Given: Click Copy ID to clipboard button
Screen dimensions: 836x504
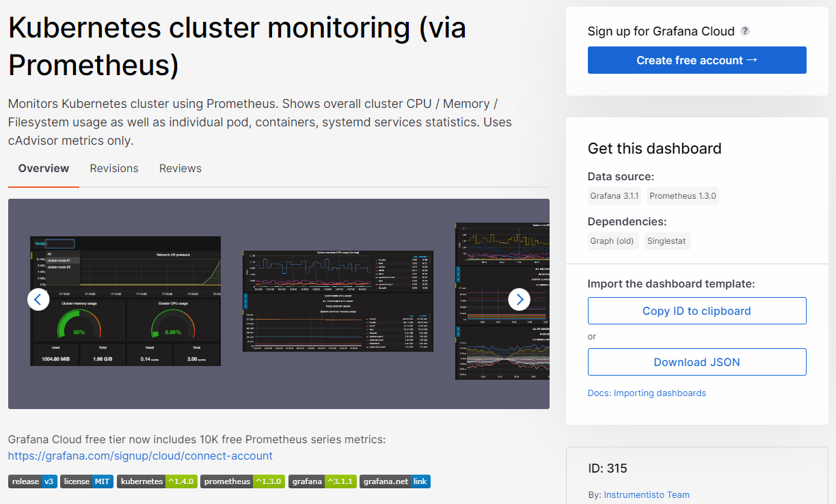Looking at the screenshot, I should (x=697, y=311).
